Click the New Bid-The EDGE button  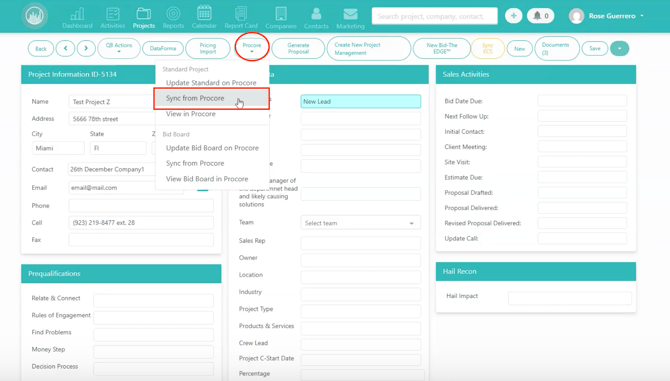pos(441,48)
